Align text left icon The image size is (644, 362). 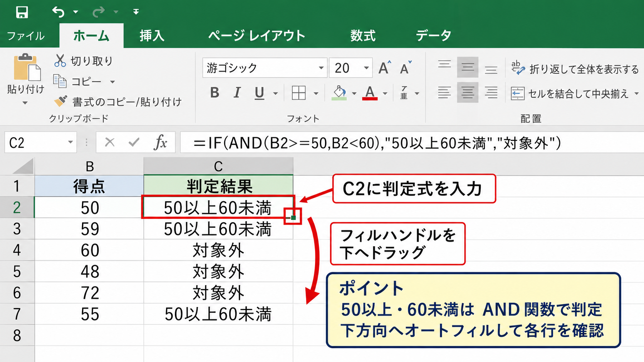(x=444, y=93)
